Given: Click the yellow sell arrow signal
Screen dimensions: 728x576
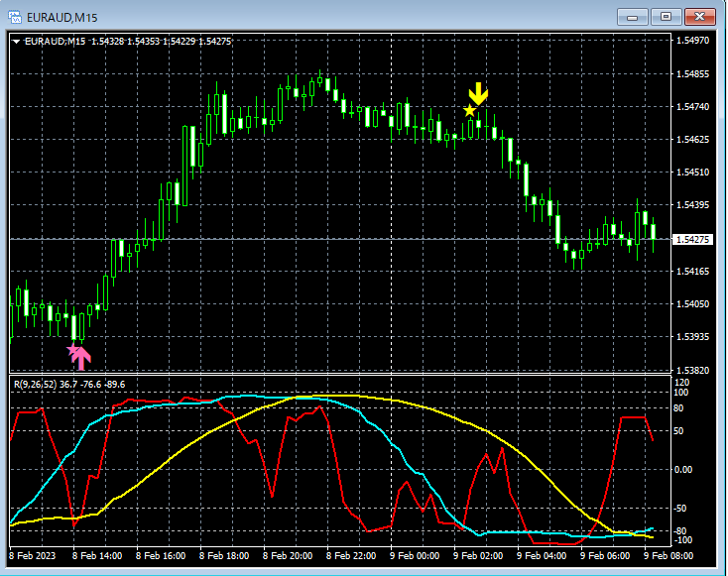Looking at the screenshot, I should (478, 94).
